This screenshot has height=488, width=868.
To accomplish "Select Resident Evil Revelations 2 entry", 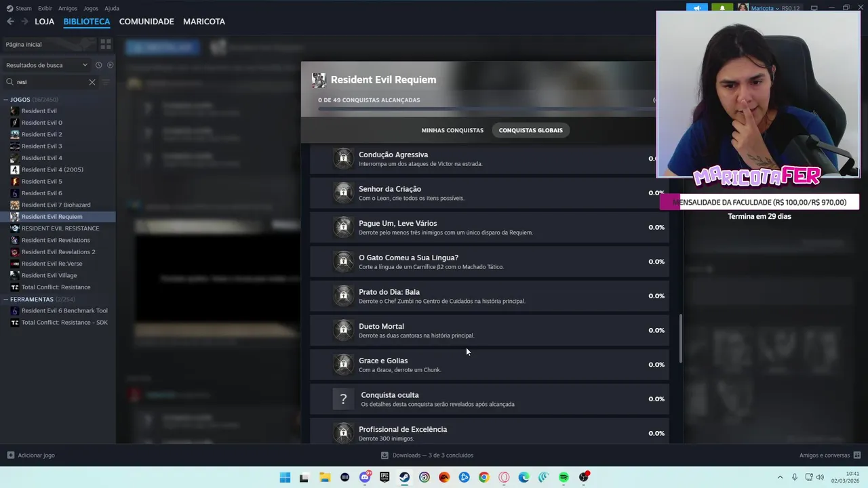I will point(58,251).
